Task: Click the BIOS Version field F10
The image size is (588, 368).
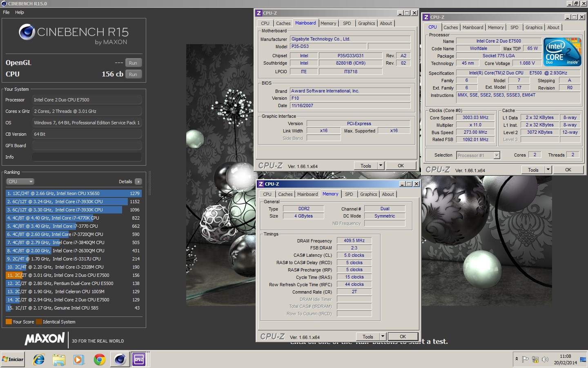Action: [x=350, y=98]
